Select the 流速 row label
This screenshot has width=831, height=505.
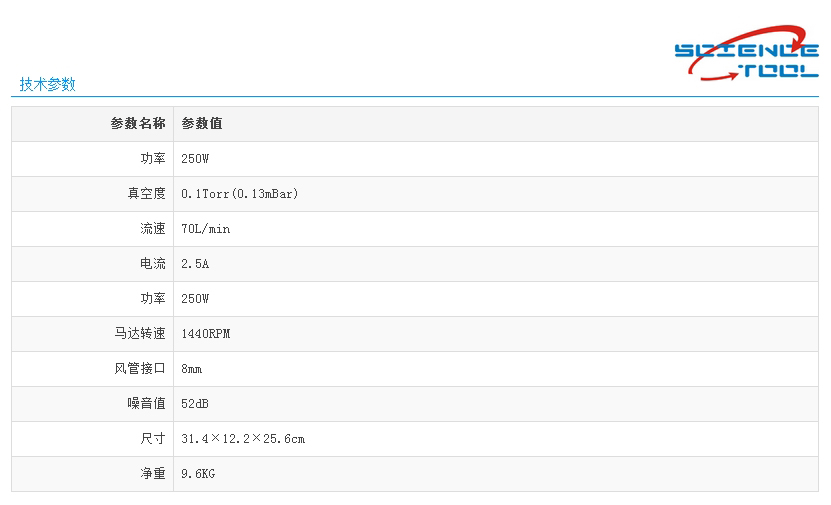[x=153, y=229]
